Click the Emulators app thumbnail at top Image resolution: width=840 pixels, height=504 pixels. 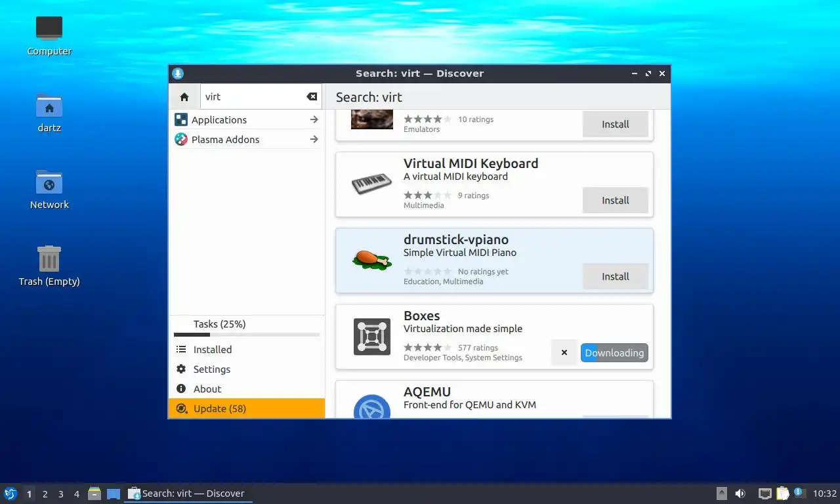(x=372, y=120)
